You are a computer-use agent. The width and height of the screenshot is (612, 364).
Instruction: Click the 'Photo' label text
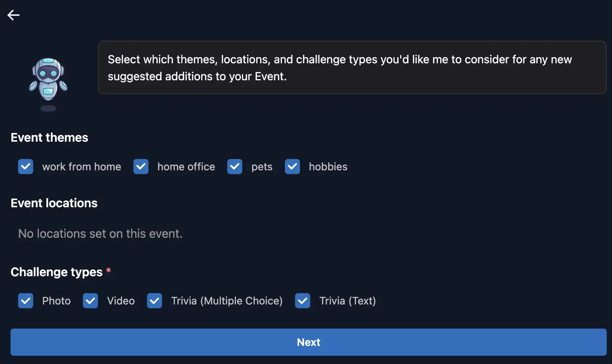click(x=56, y=301)
